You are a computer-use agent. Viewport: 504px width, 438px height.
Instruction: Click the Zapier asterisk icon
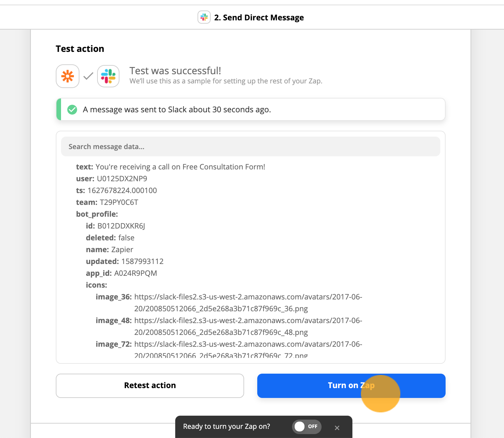pos(68,76)
